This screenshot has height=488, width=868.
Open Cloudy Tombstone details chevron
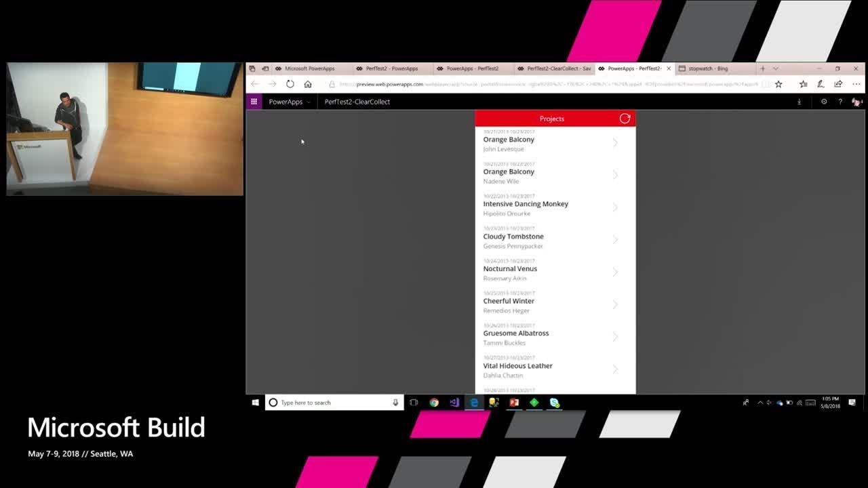(x=615, y=240)
